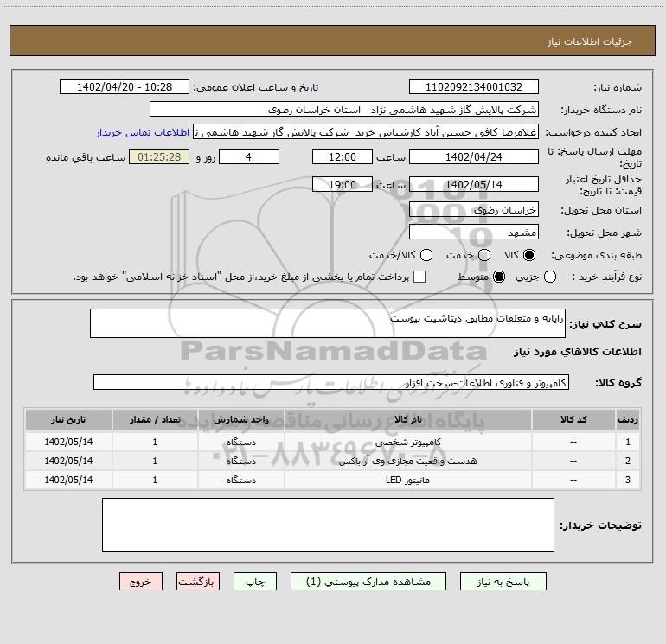The image size is (666, 644).
Task: Select the کالا/خدمت radio button
Action: 426,255
